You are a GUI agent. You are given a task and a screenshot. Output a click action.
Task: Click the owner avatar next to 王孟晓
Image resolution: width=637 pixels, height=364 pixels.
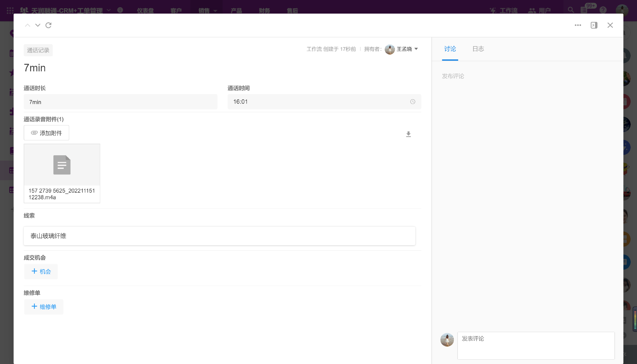tap(390, 49)
